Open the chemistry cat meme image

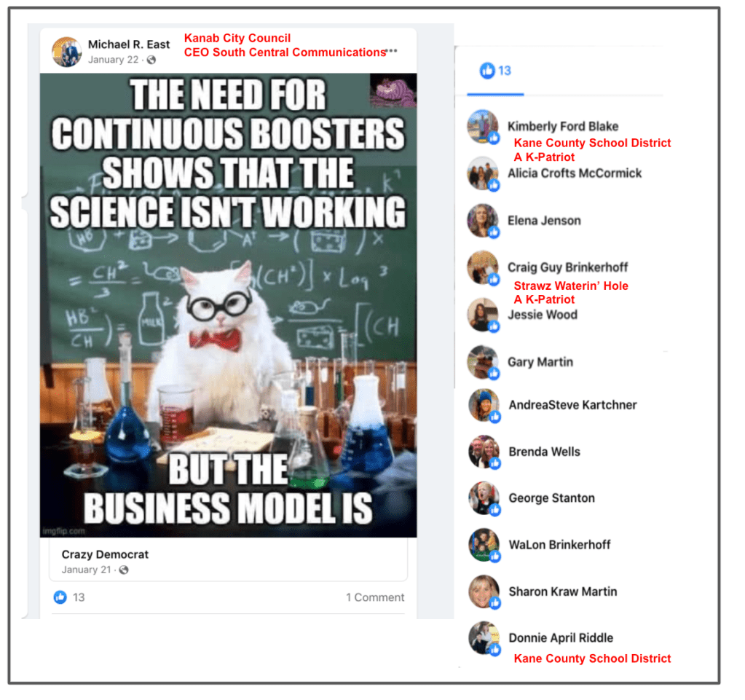[x=229, y=305]
